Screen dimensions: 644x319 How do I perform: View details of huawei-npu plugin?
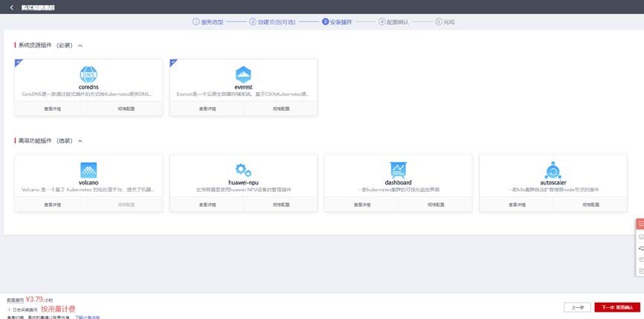207,204
